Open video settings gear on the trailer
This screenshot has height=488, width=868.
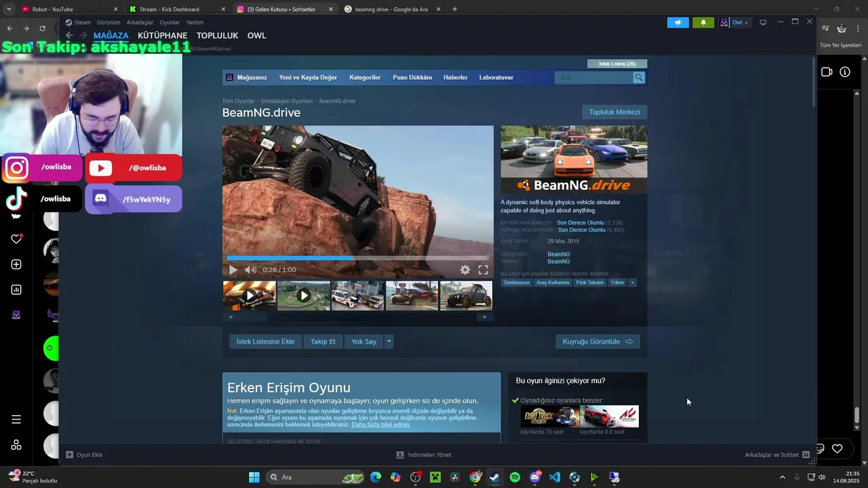click(465, 270)
